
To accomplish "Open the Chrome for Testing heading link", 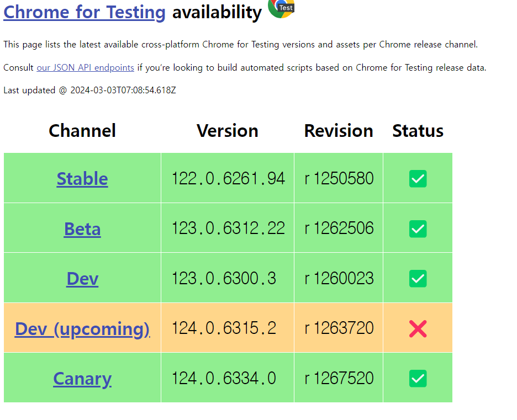I will [x=85, y=12].
